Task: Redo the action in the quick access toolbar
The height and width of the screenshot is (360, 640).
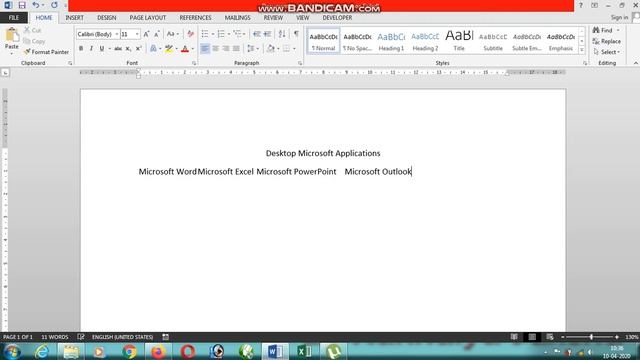Action: click(x=54, y=5)
